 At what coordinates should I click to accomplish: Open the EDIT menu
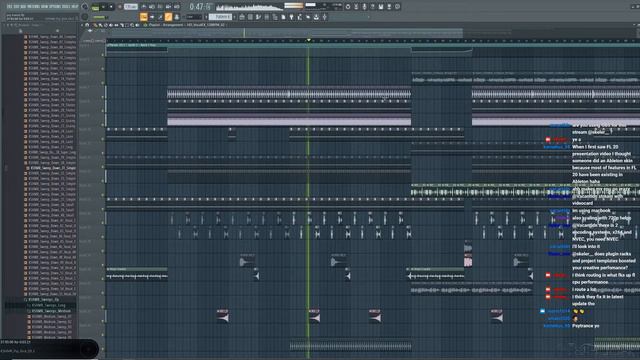tap(17, 7)
